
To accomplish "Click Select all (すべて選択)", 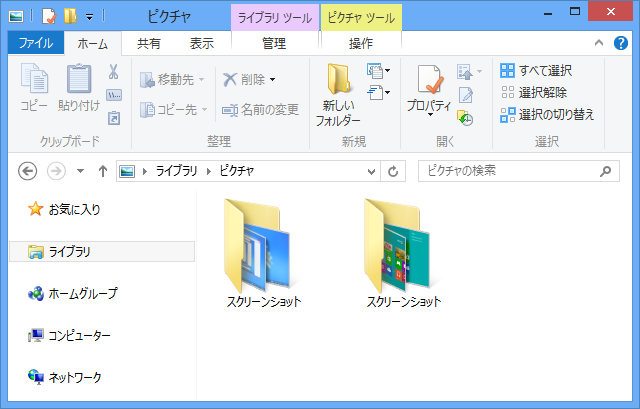I will pos(536,71).
